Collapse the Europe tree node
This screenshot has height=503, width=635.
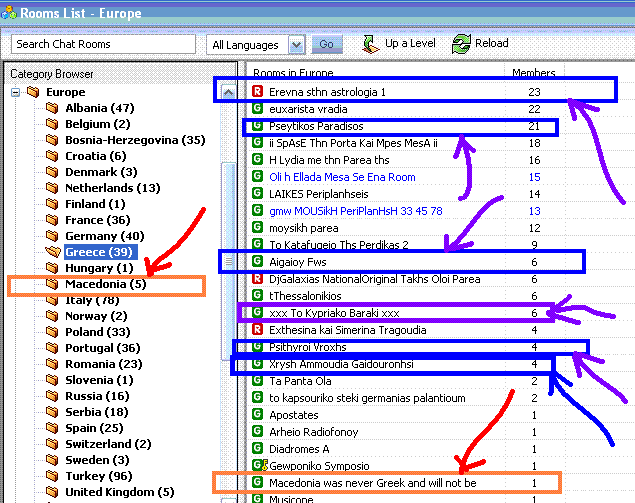pos(15,92)
